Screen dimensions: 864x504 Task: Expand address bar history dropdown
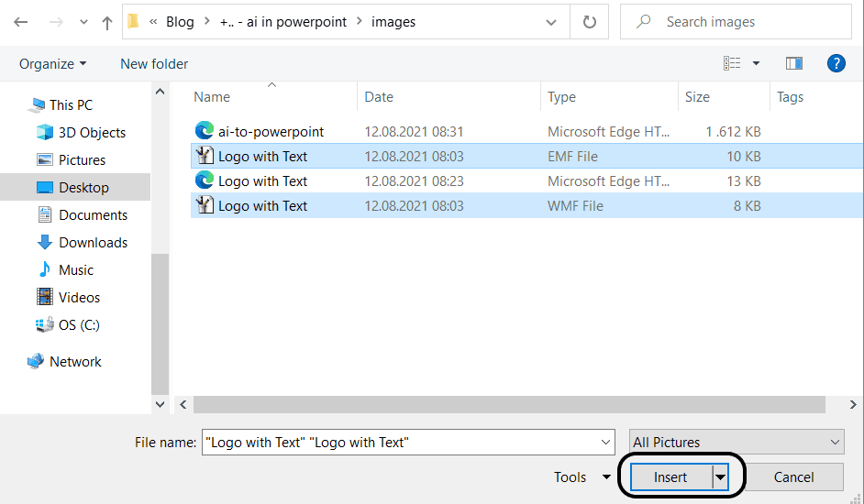[550, 22]
